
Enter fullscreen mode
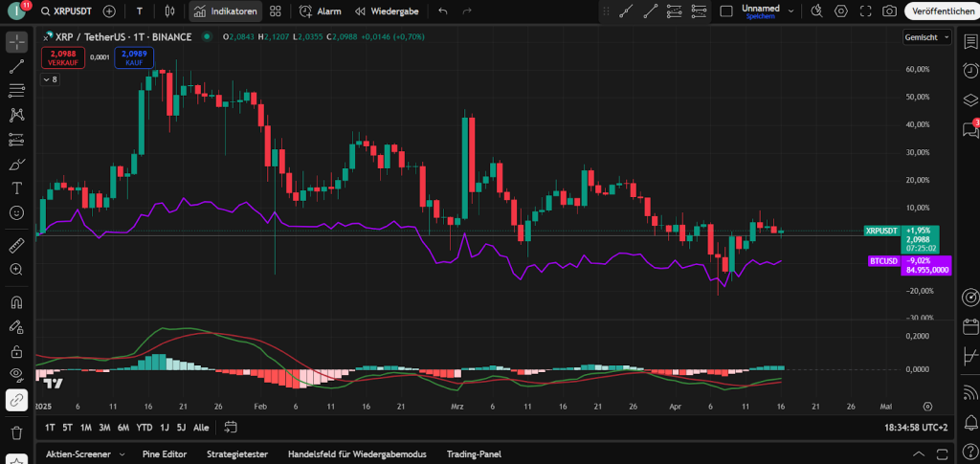click(x=865, y=11)
